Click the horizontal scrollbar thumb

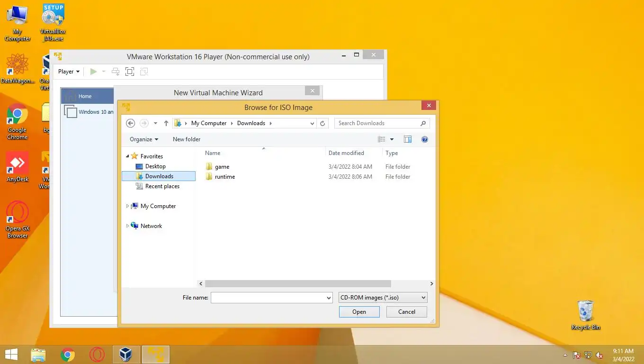(x=298, y=284)
